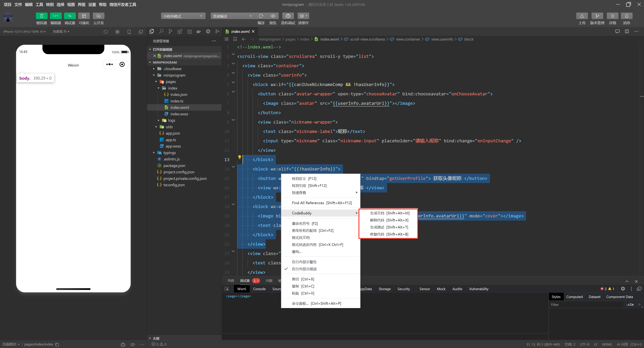
Task: Open the 小程序模式 mode dropdown
Action: coord(183,16)
